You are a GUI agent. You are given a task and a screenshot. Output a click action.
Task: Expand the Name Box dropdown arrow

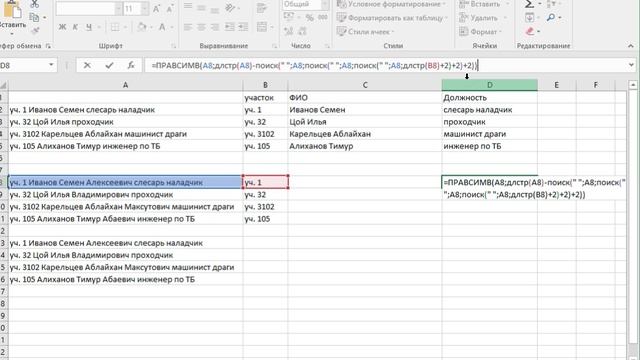pyautogui.click(x=51, y=65)
